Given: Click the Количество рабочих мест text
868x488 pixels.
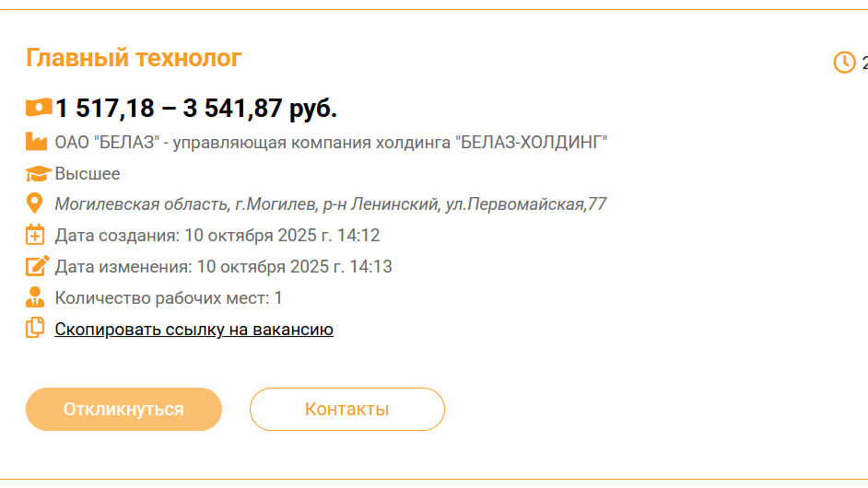Looking at the screenshot, I should tap(169, 297).
